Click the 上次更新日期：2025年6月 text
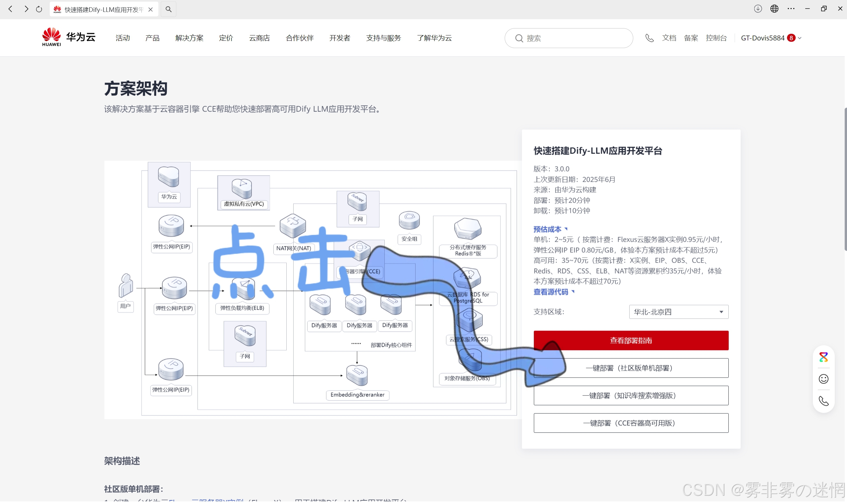Image resolution: width=847 pixels, height=504 pixels. tap(575, 179)
